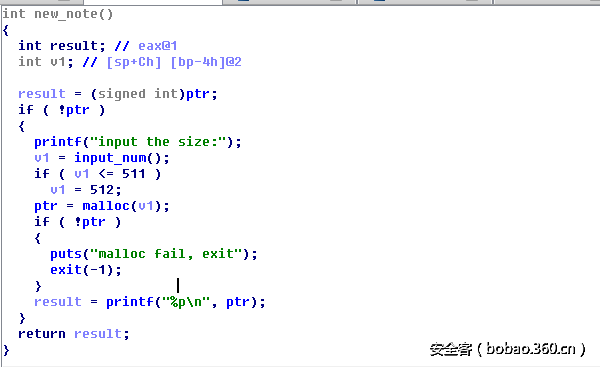
Task: Click the "%p\n" format string
Action: [x=186, y=302]
